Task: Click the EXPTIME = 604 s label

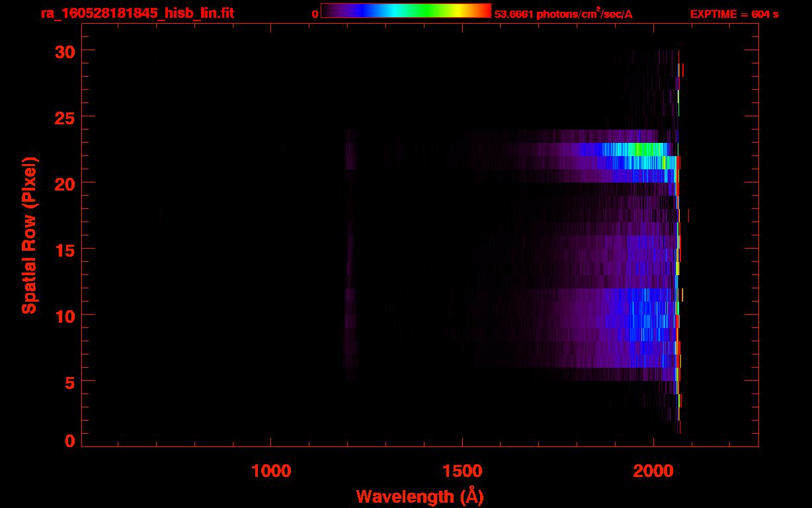Action: [734, 14]
